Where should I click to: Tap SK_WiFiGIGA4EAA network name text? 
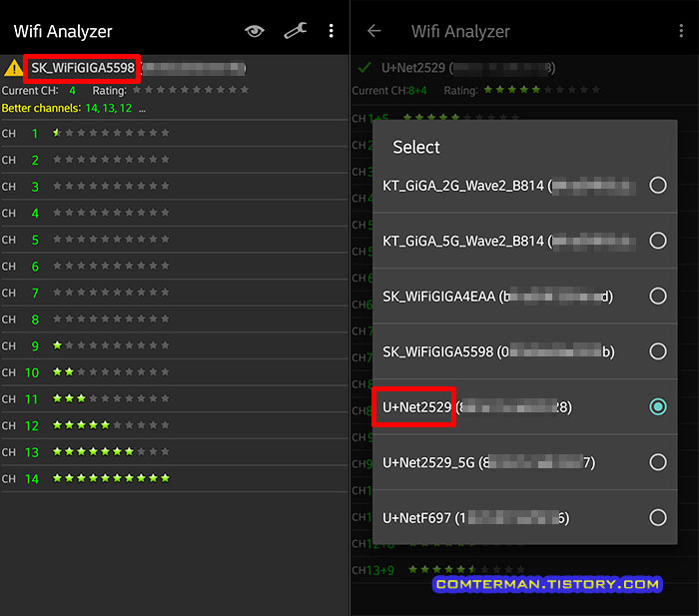tap(438, 297)
